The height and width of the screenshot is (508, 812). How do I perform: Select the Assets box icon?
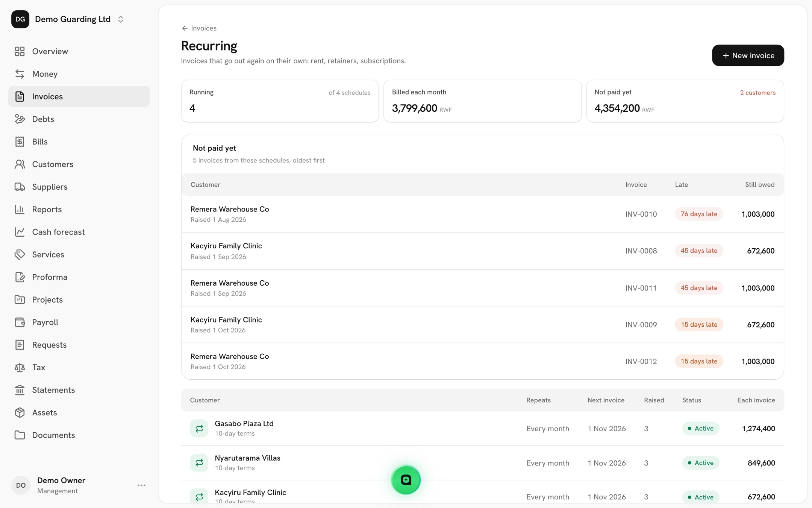[x=20, y=412]
